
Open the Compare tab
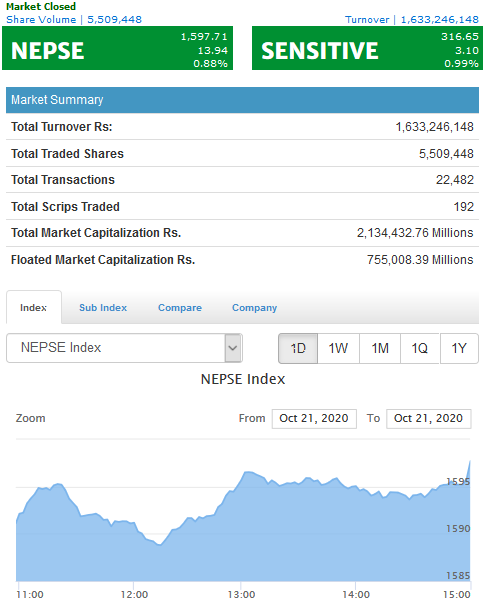tap(180, 307)
